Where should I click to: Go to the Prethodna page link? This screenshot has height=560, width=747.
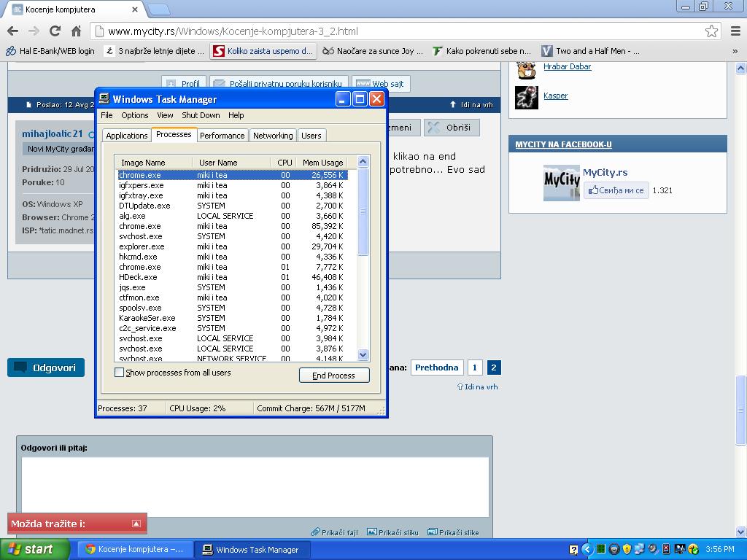(436, 367)
